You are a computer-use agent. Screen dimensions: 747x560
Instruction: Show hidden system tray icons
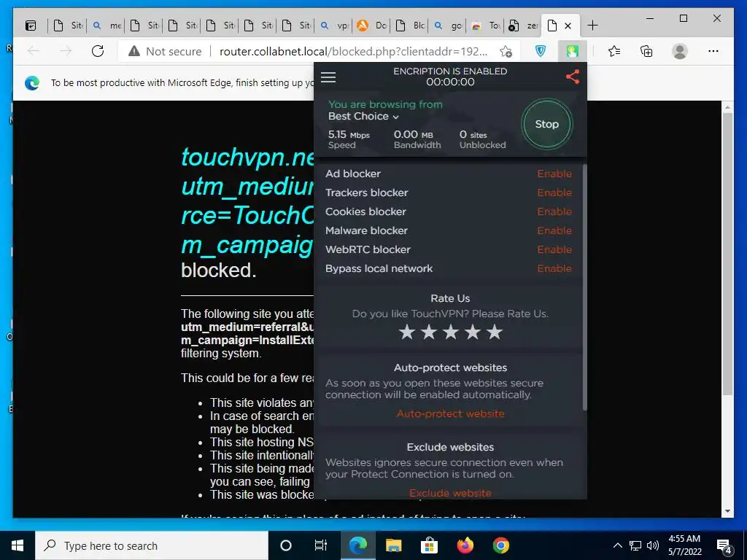[x=617, y=545]
